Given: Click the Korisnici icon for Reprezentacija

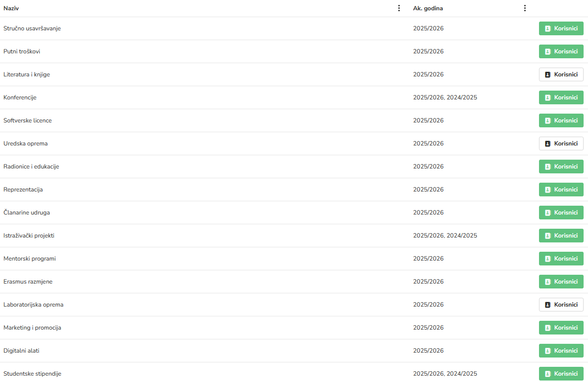Looking at the screenshot, I should pyautogui.click(x=548, y=190).
